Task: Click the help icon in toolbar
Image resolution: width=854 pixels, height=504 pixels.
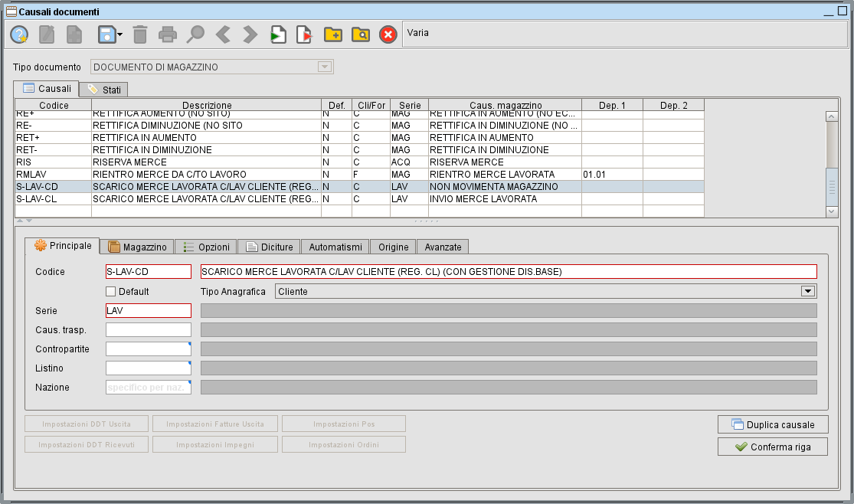Action: coord(19,34)
